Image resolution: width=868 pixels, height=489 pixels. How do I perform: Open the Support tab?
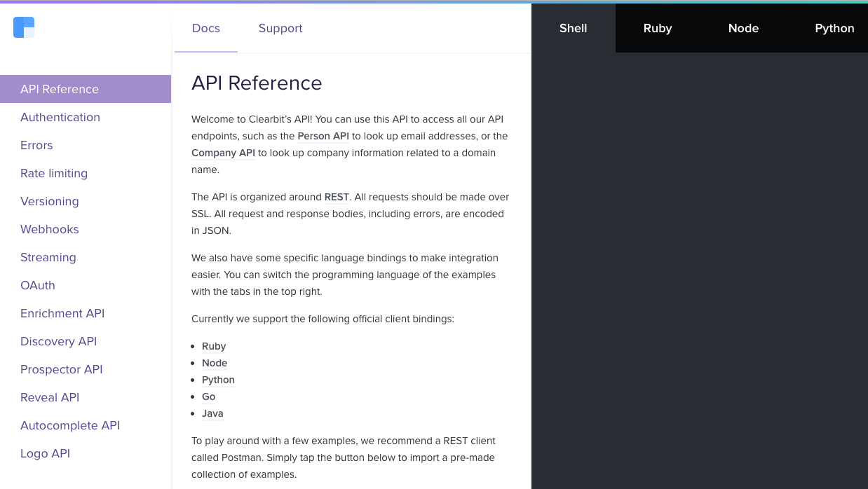(280, 29)
